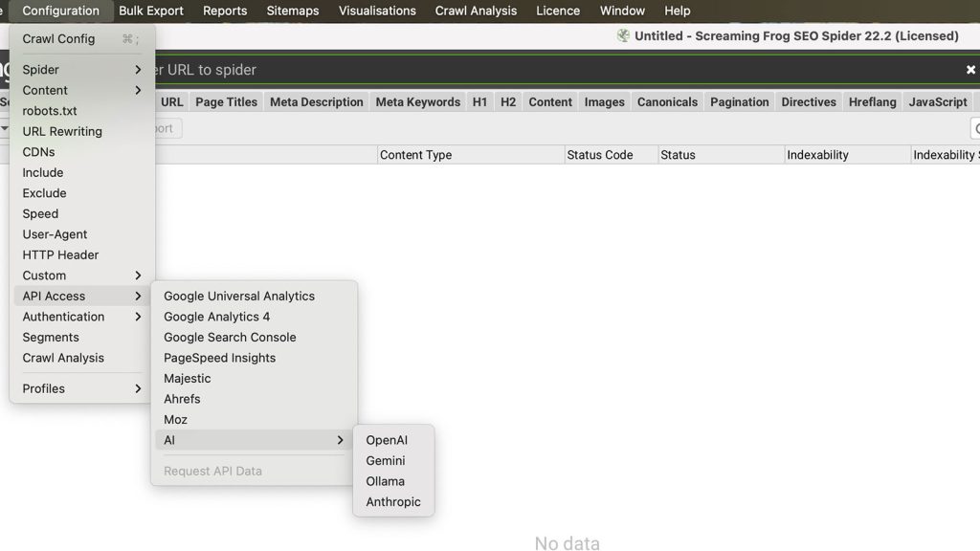980x551 pixels.
Task: Choose Crawl Analysis in Configuration dropdown
Action: tap(82, 358)
